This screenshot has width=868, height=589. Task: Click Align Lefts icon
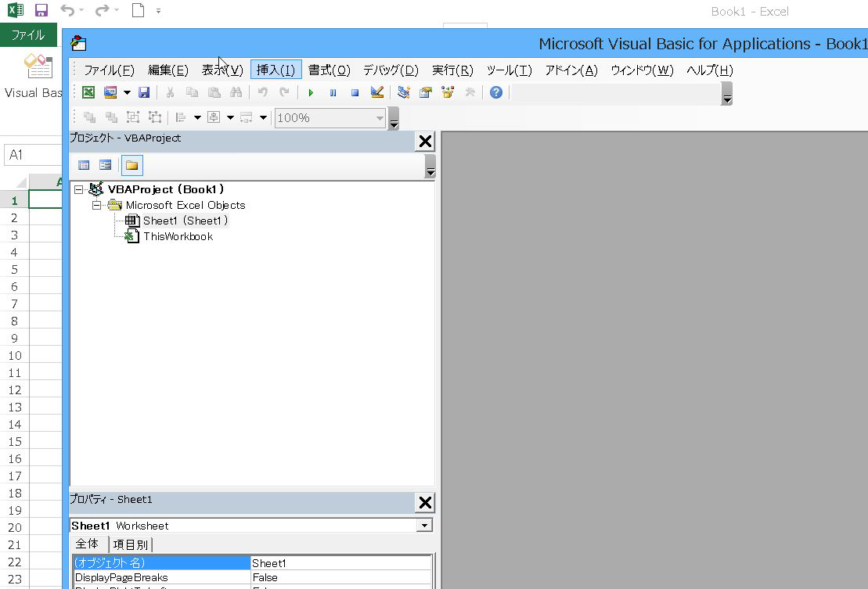pyautogui.click(x=181, y=117)
